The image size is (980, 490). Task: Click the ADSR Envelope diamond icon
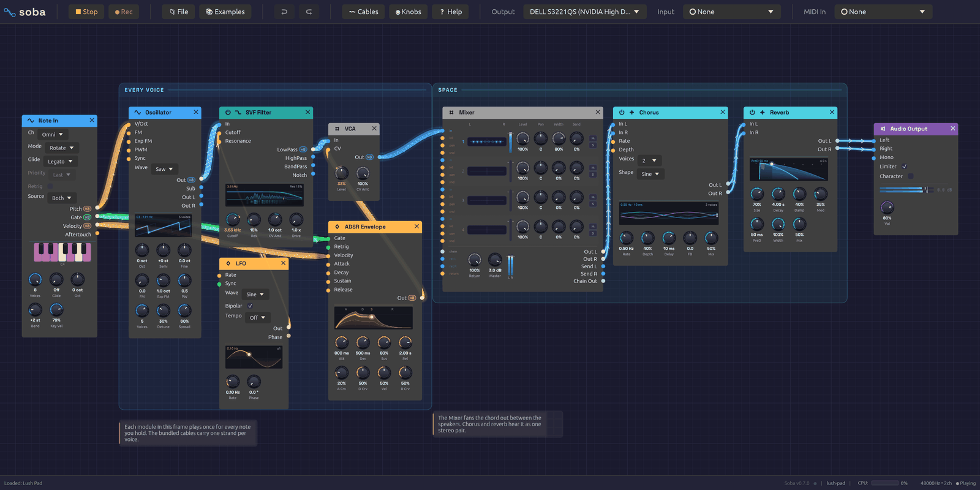(x=337, y=227)
